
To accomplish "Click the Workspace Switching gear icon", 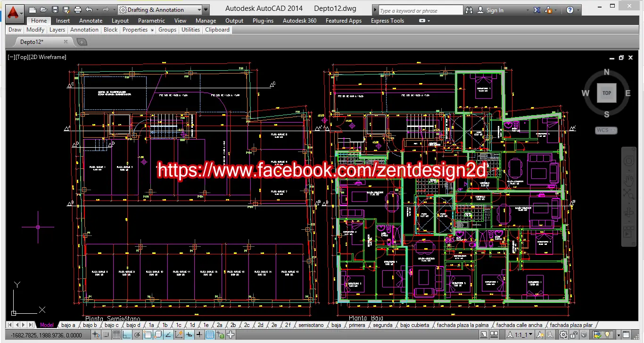I will click(x=563, y=335).
